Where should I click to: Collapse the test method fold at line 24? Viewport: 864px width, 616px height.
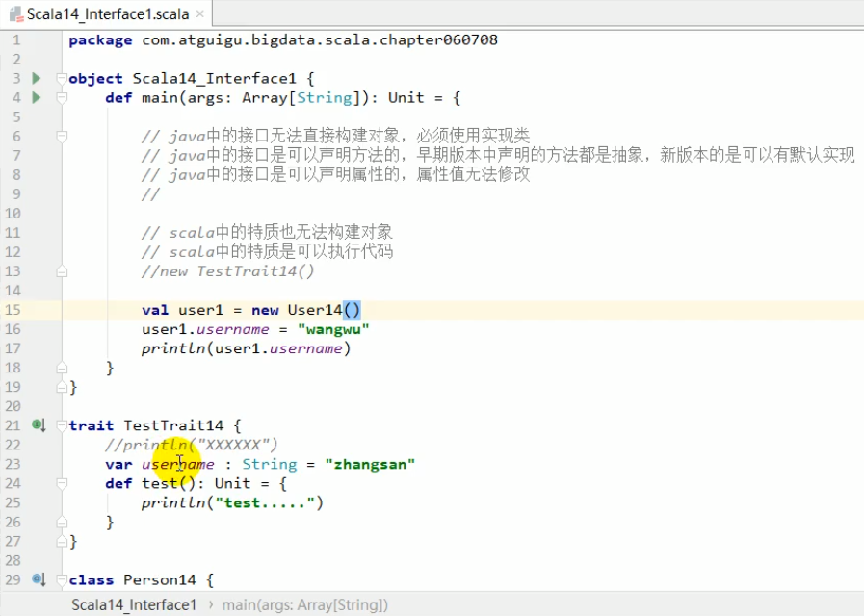62,483
